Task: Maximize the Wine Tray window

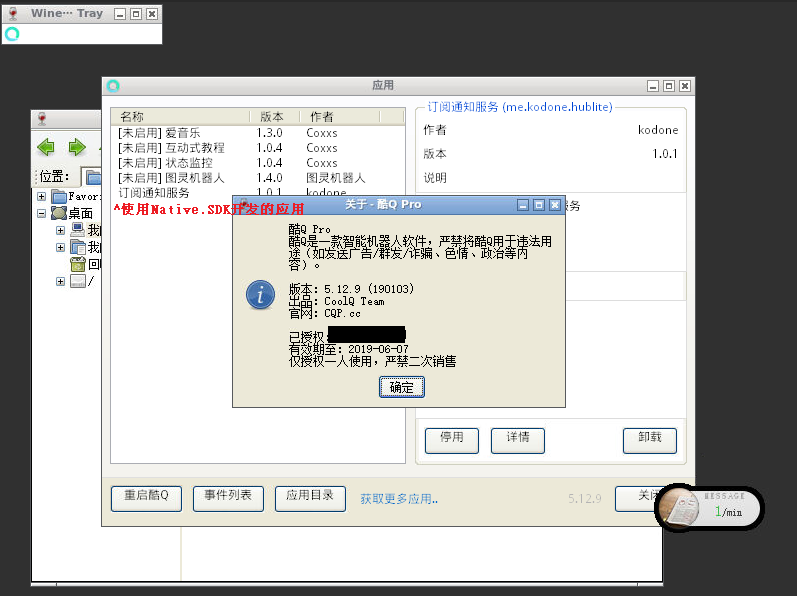Action: coord(136,14)
